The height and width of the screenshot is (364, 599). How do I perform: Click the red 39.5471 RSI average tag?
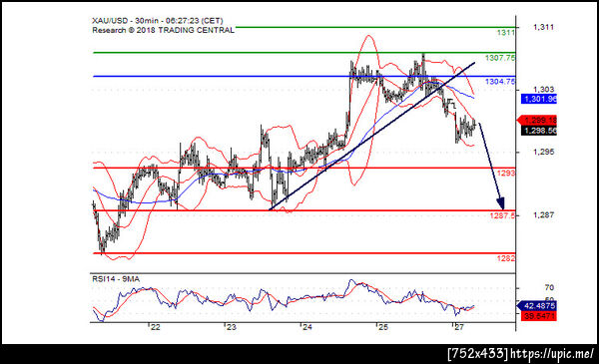(539, 316)
